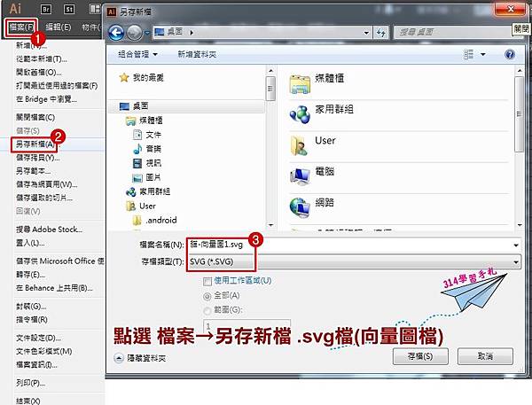Click the 取消 cancel button
The image size is (532, 405).
click(485, 356)
